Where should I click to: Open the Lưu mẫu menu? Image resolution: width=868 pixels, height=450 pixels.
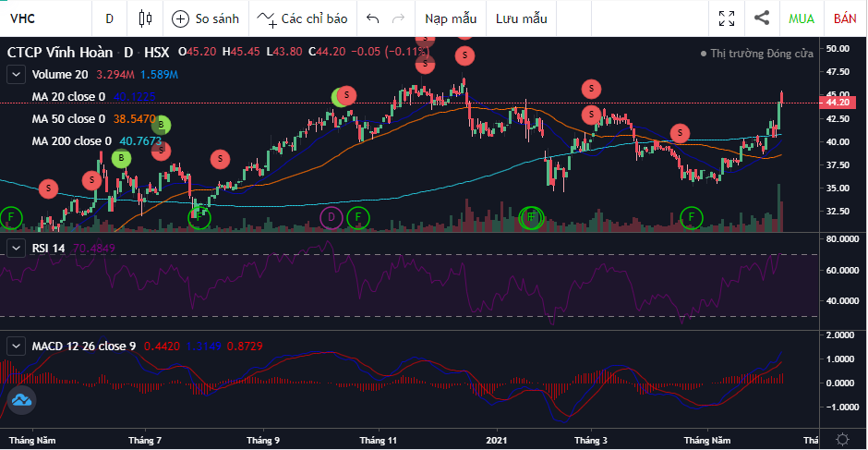tap(521, 18)
